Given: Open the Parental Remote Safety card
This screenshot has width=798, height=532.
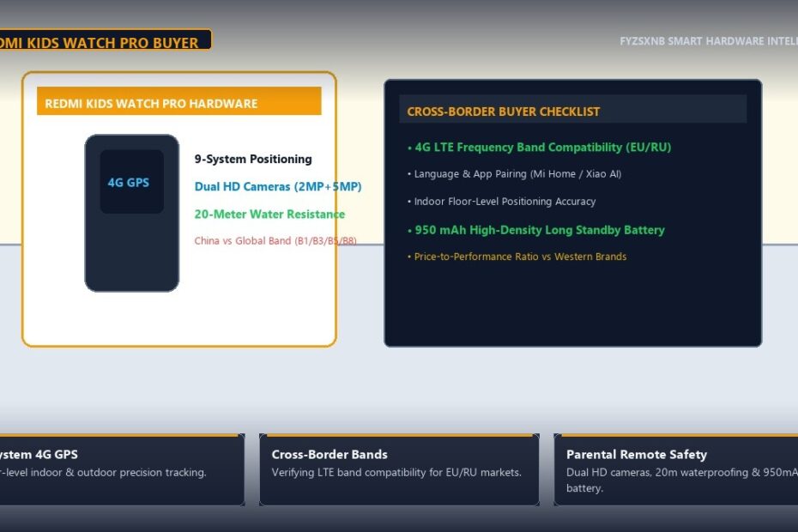Looking at the screenshot, I should (676, 469).
